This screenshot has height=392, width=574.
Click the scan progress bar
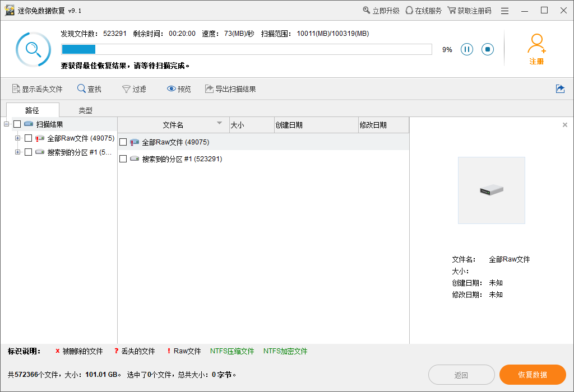247,49
